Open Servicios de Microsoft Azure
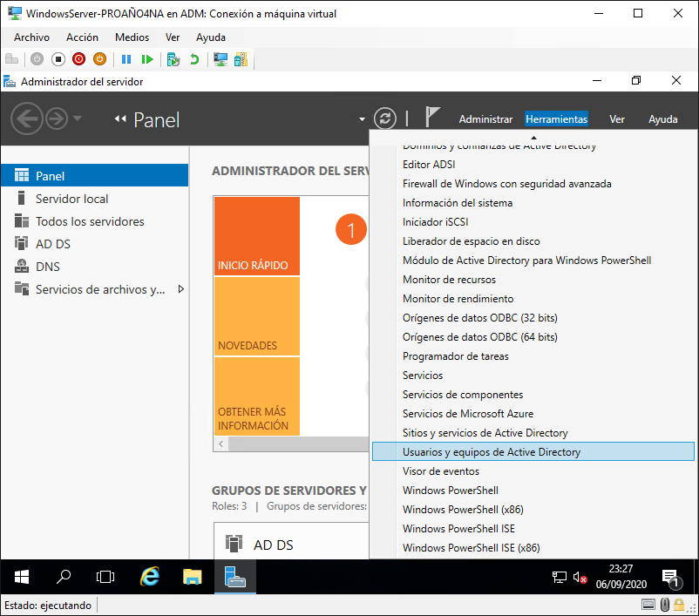 533,414
